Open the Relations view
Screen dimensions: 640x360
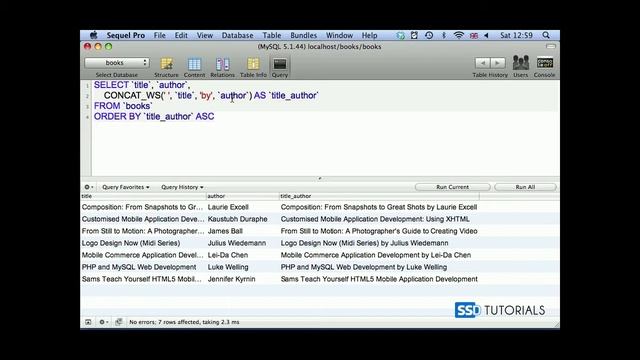[x=222, y=67]
